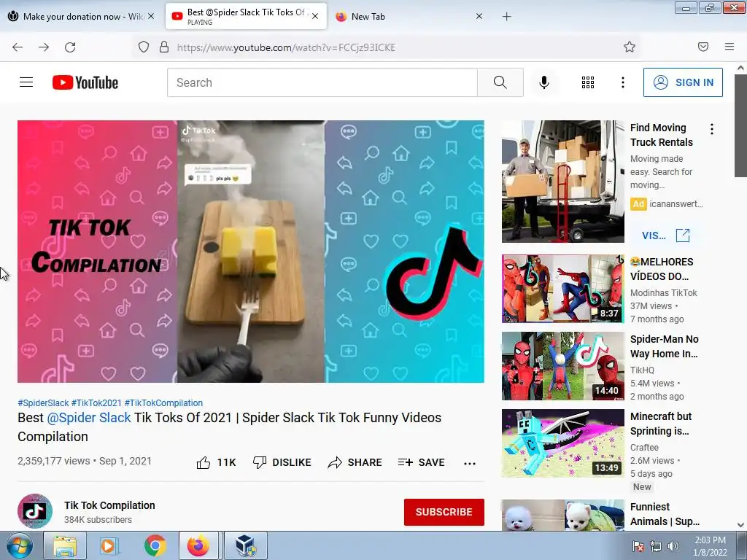Close the Wikipedia donation tab
747x560 pixels.
coord(151,16)
